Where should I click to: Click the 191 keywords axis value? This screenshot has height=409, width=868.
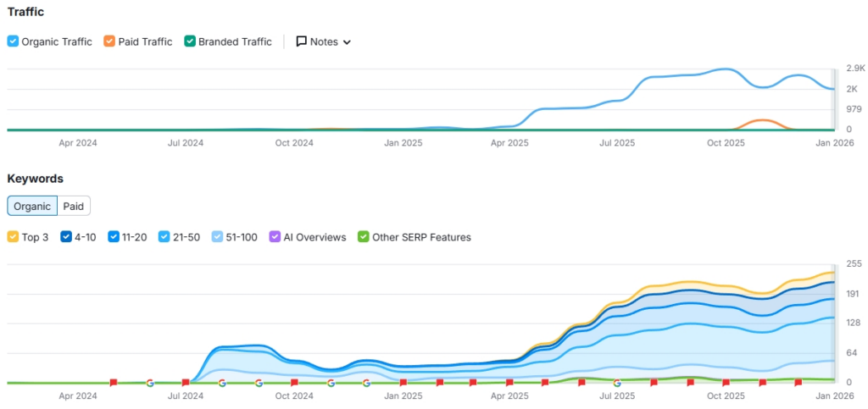[853, 294]
